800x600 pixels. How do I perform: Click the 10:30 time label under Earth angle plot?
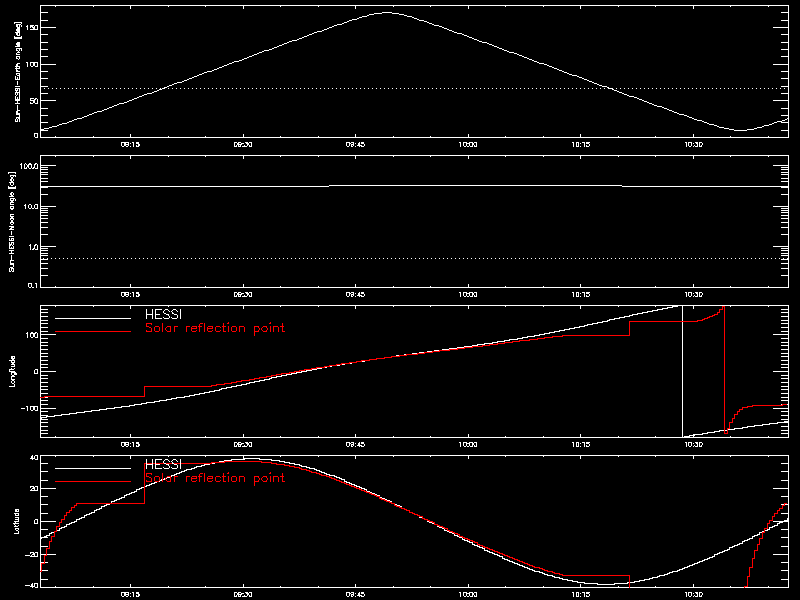tap(693, 145)
